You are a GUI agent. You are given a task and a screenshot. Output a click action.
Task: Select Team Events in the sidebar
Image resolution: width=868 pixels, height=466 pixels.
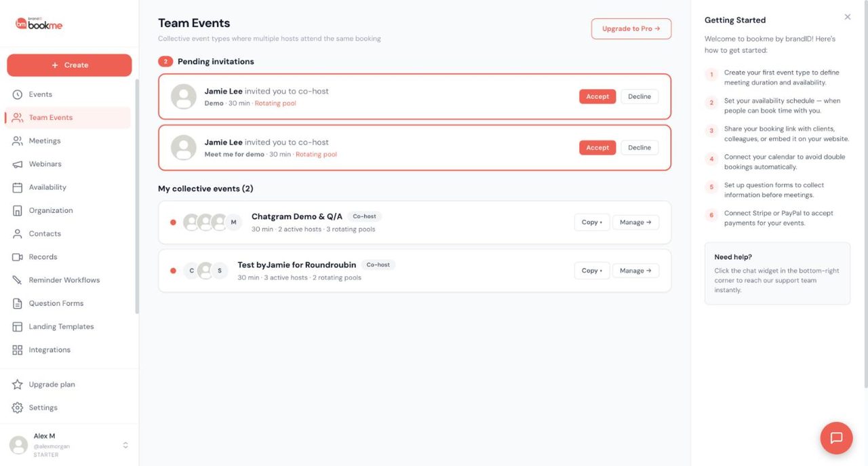[68, 117]
